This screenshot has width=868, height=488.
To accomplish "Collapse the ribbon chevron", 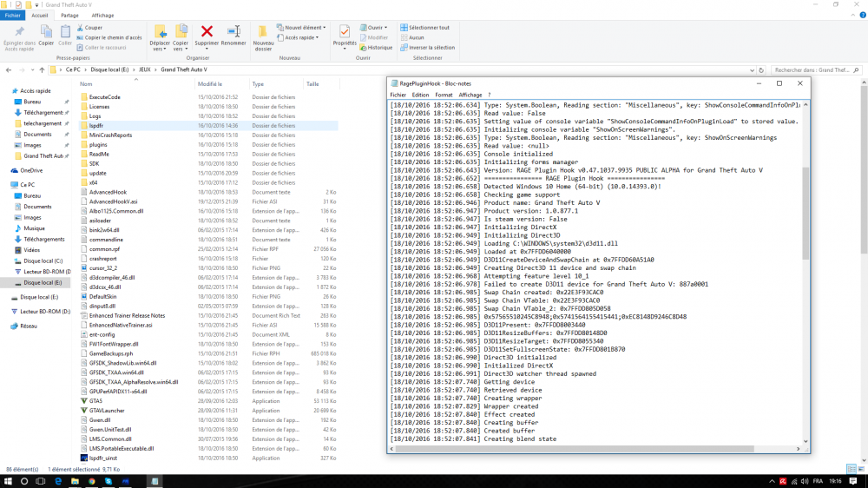I will (x=853, y=16).
